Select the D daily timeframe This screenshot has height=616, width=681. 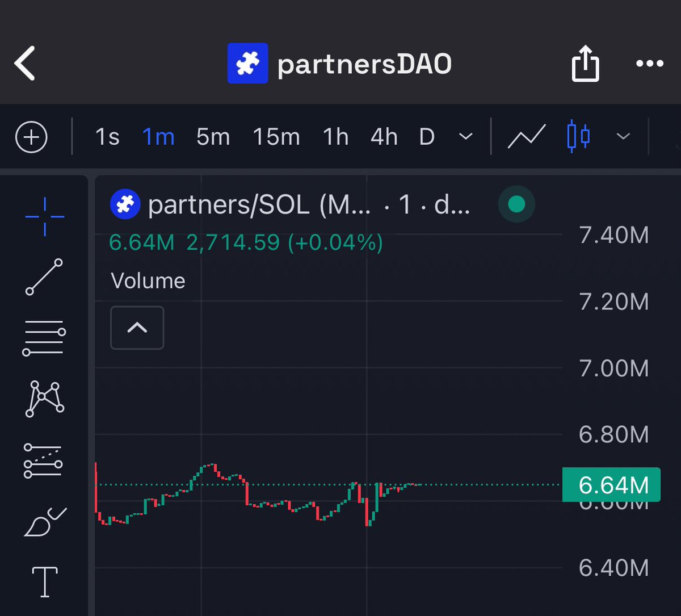pyautogui.click(x=427, y=137)
